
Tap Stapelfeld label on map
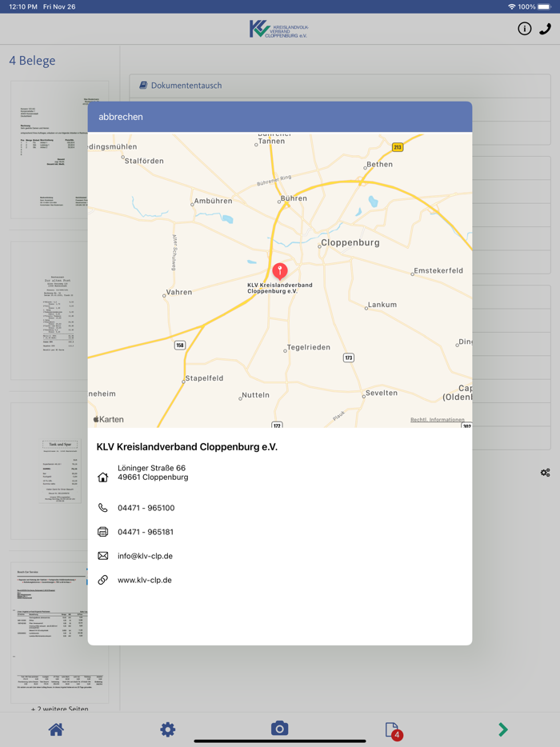(204, 378)
